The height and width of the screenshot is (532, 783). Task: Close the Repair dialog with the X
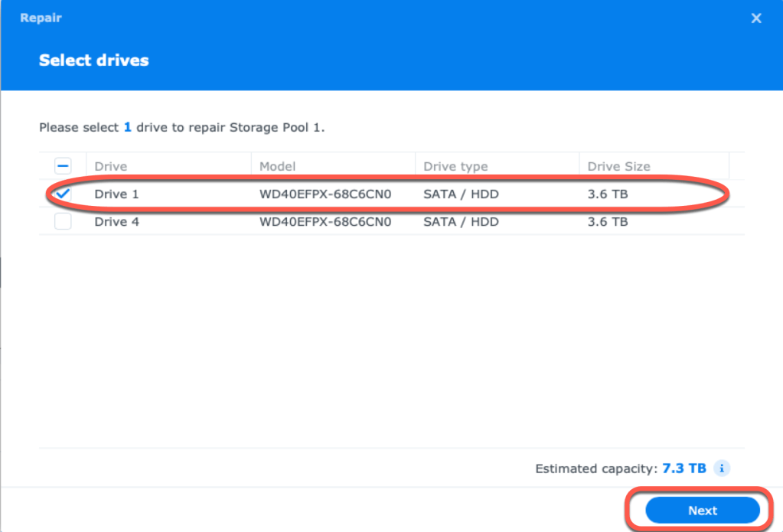coord(756,18)
